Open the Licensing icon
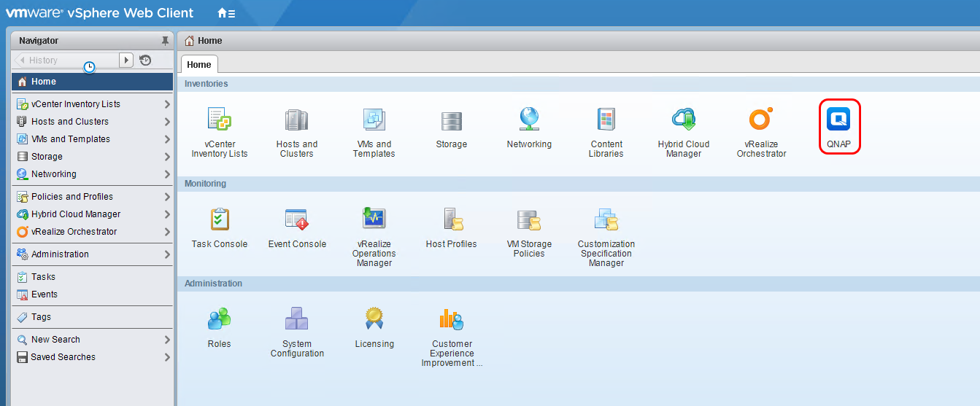This screenshot has height=406, width=980. point(374,319)
